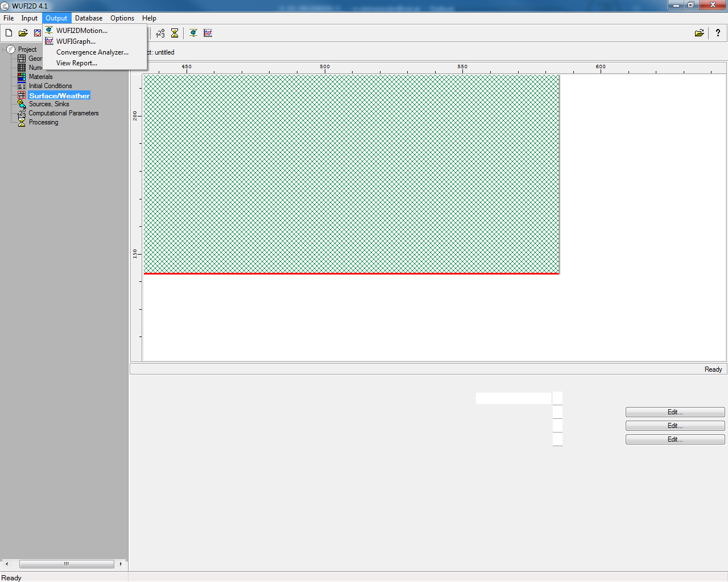Click the New project toolbar icon
728x582 pixels.
(9, 33)
